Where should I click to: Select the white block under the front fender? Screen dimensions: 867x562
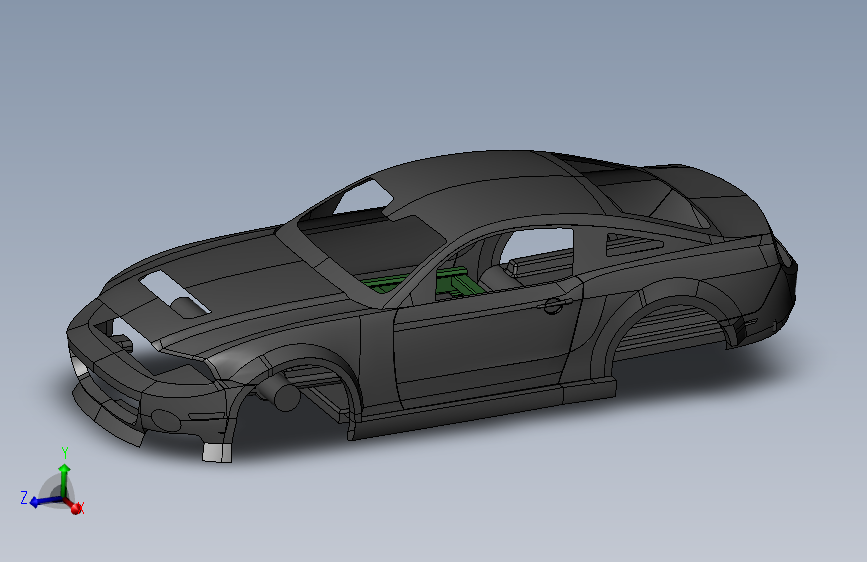coord(217,452)
